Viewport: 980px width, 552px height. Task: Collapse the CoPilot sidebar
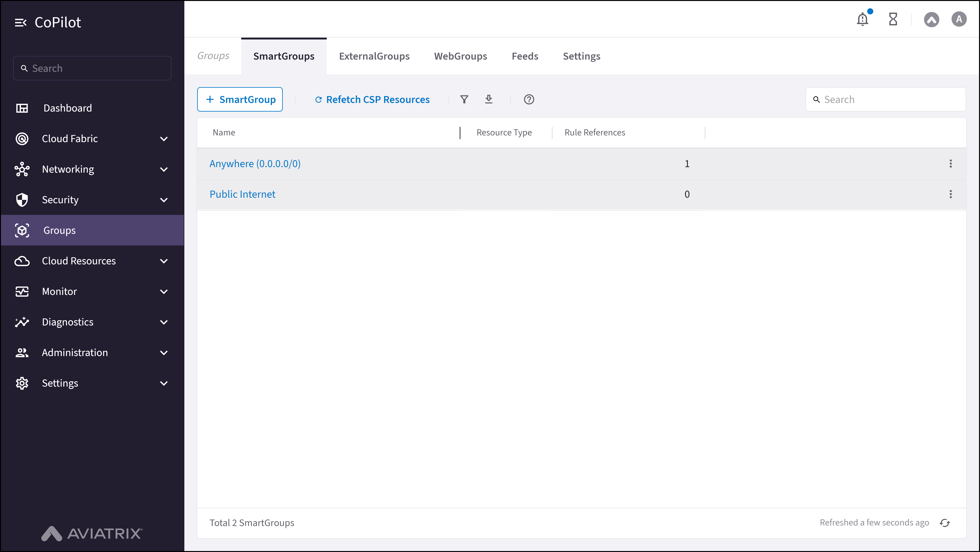click(x=21, y=22)
